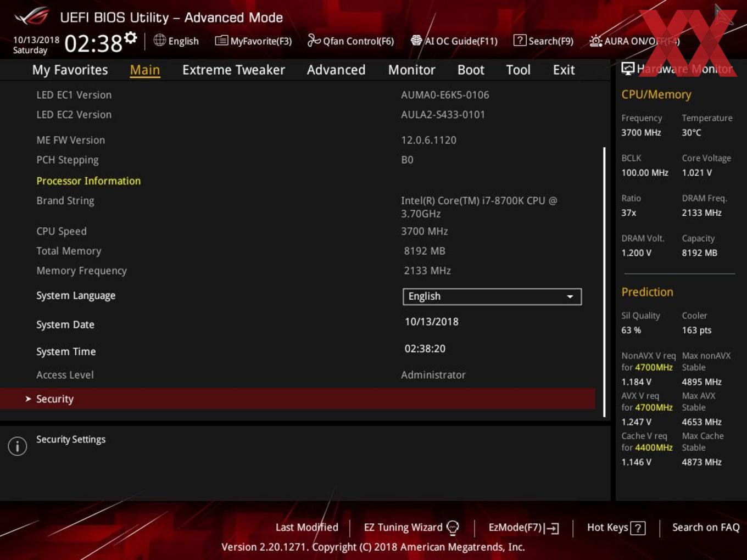Click the PCH Stepping label
This screenshot has width=747, height=560.
[68, 160]
